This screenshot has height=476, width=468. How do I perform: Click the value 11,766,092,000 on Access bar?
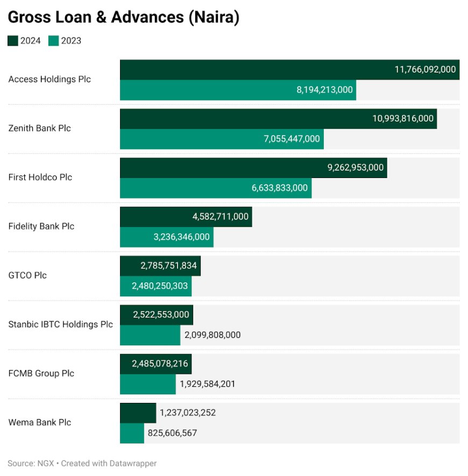coord(425,69)
